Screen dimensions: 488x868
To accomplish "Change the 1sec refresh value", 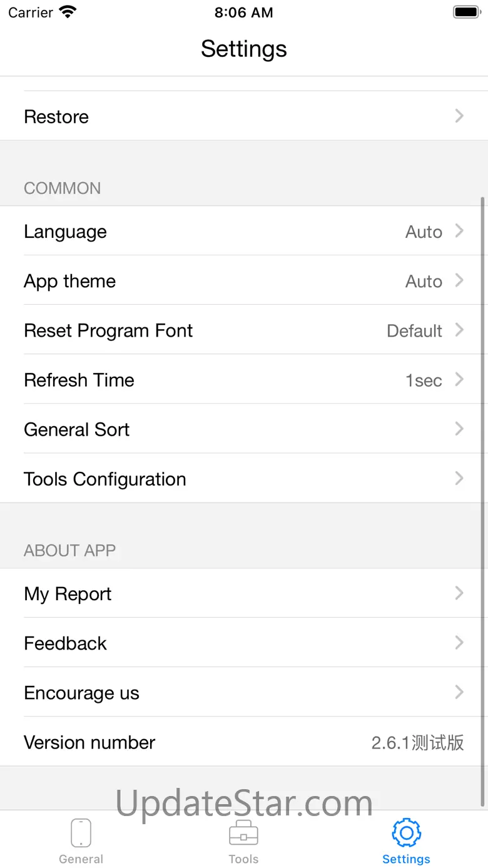I will click(424, 380).
